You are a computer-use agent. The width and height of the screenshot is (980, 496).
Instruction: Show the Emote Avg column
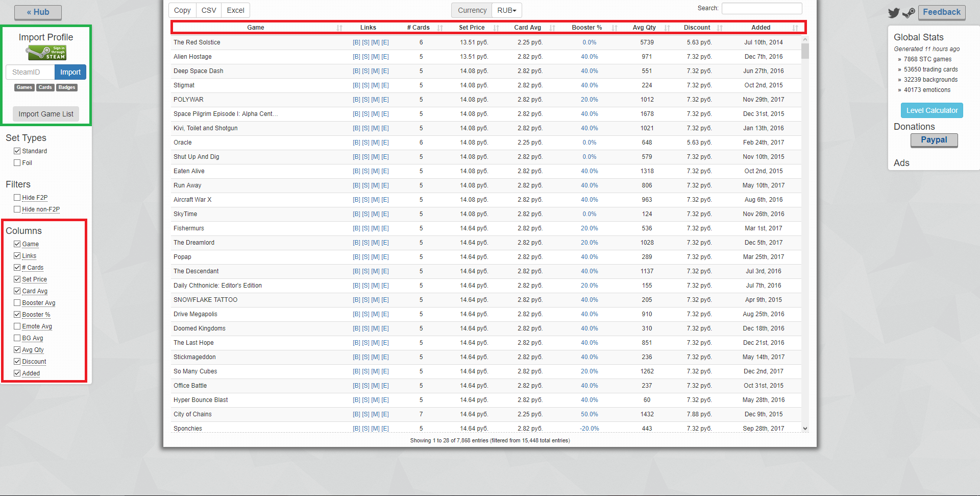point(17,326)
